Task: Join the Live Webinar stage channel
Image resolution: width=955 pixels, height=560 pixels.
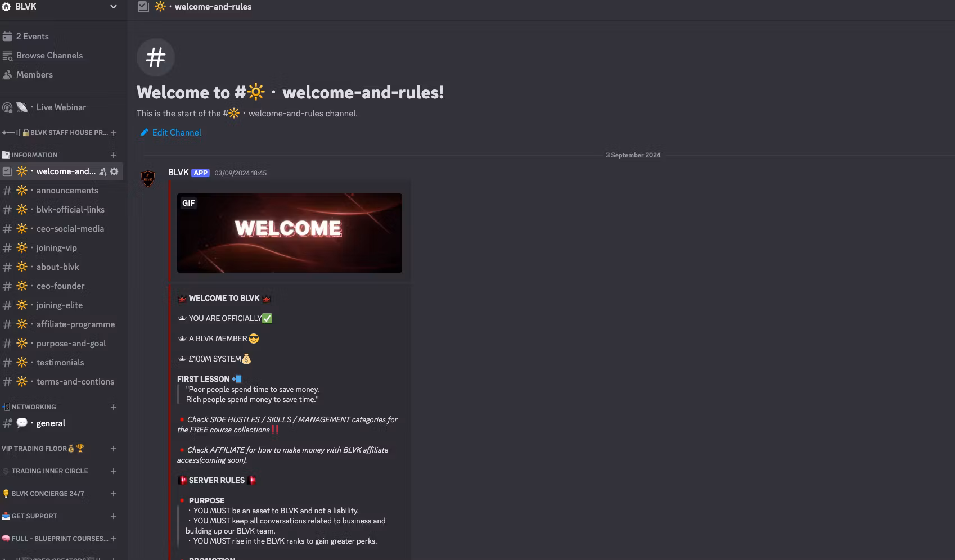Action: [x=61, y=107]
